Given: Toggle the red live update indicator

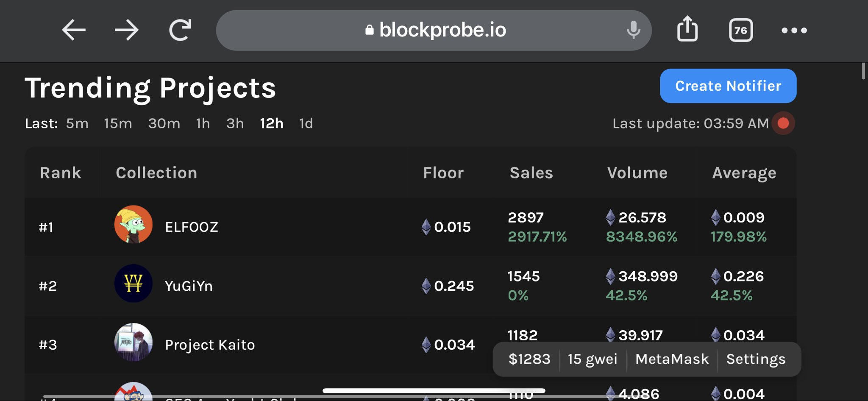Looking at the screenshot, I should pyautogui.click(x=783, y=123).
